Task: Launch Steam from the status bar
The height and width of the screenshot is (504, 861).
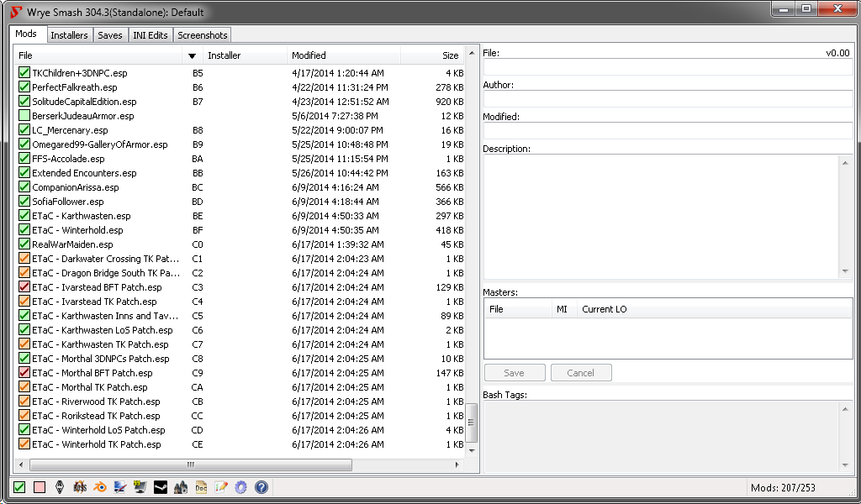Action: tap(161, 487)
